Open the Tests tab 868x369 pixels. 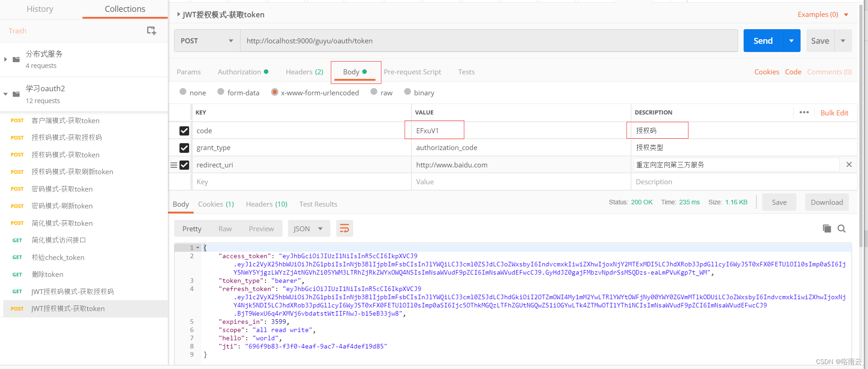(x=466, y=72)
